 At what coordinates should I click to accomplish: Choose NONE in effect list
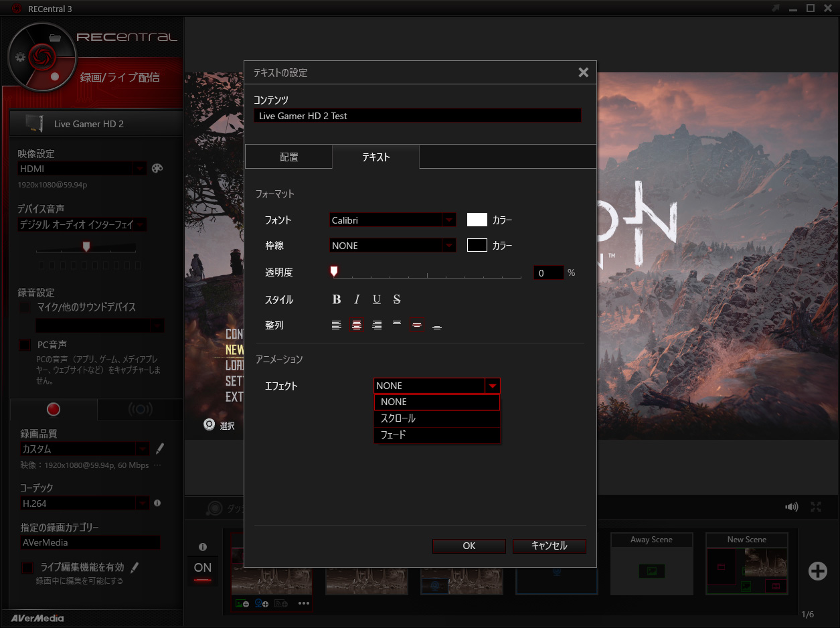pos(437,402)
